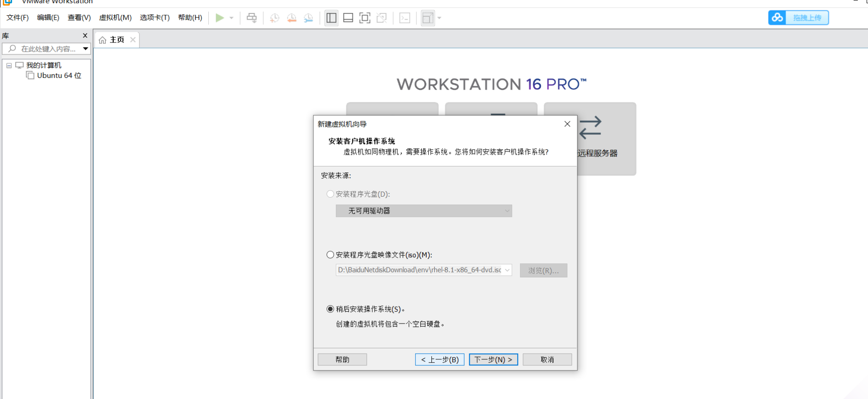Open the 编辑(E) menu
The image size is (868, 399).
click(x=48, y=18)
